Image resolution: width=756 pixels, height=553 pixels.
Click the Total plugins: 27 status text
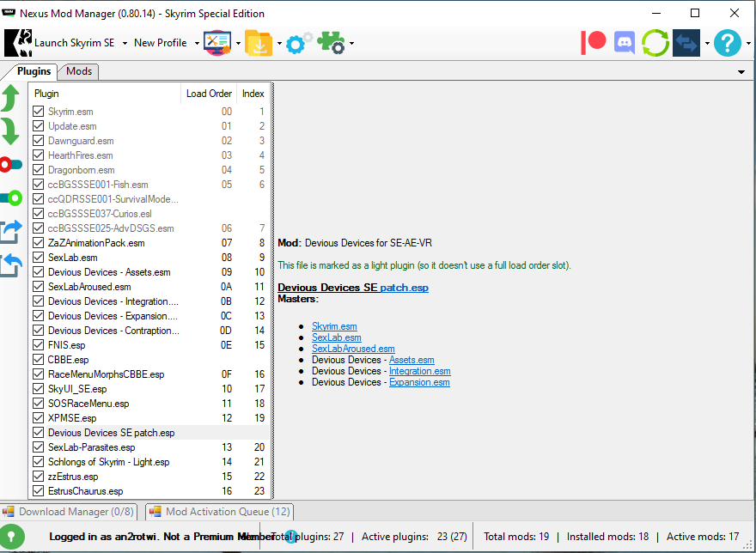click(x=308, y=537)
